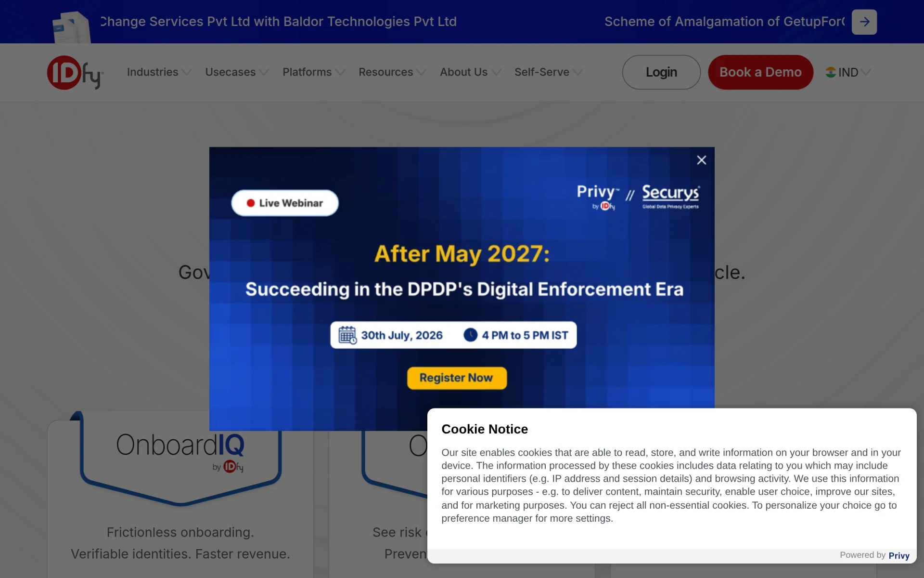Screen dimensions: 924x578
Task: Expand the Self-Serve menu chevron
Action: pos(578,72)
